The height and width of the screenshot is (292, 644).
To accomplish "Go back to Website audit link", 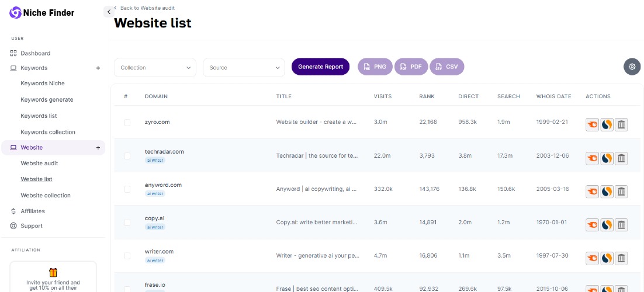I will [144, 8].
